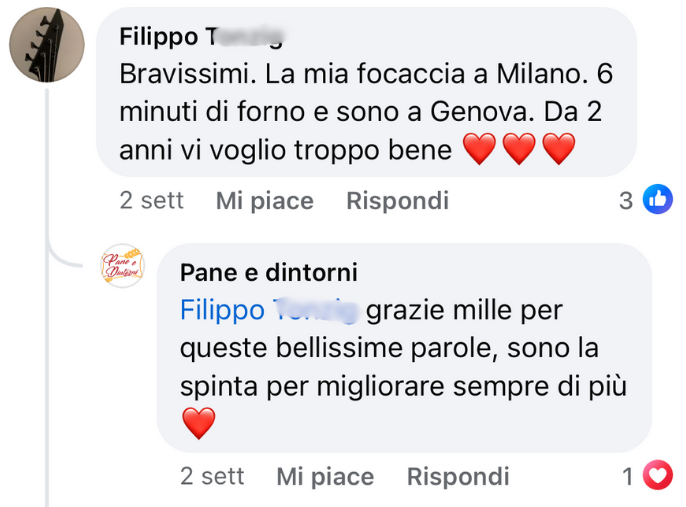
Task: Click the "2 sett" timestamp on the page's reply
Action: click(212, 476)
